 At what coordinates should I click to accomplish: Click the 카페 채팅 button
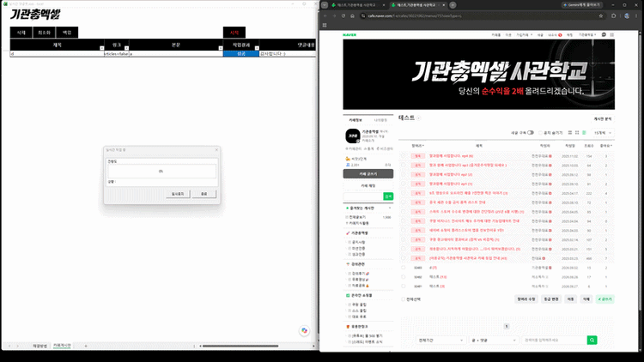pyautogui.click(x=368, y=185)
